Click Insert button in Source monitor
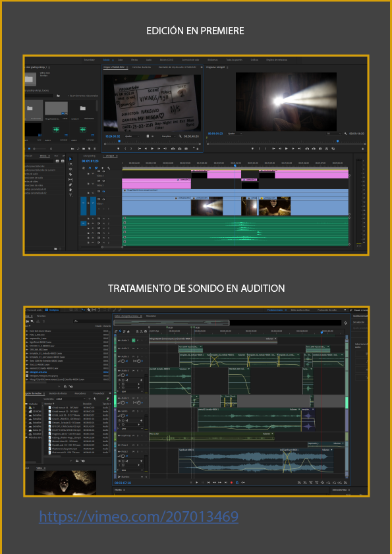This screenshot has width=392, height=554. click(173, 149)
